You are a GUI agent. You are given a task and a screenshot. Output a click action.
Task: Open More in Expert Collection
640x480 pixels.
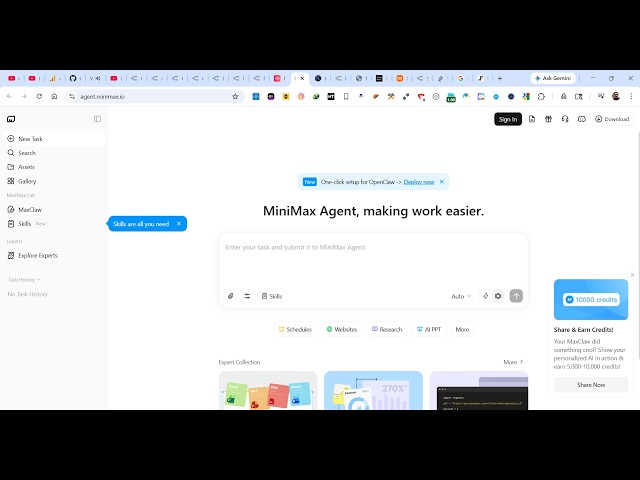point(513,362)
